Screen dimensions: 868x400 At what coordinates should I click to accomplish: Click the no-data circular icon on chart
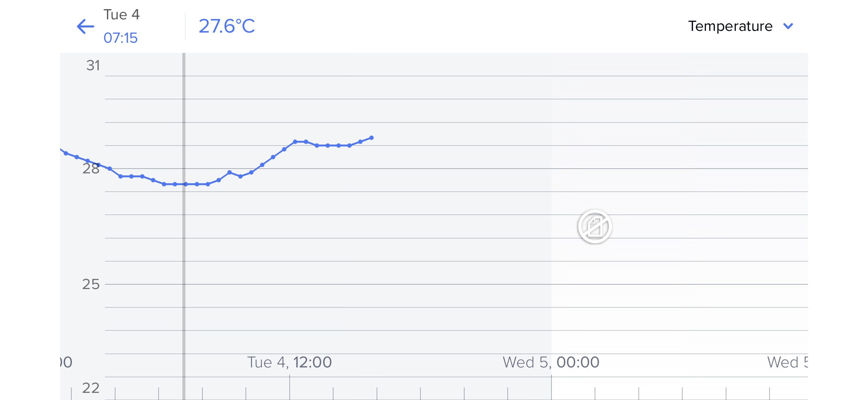click(x=595, y=226)
